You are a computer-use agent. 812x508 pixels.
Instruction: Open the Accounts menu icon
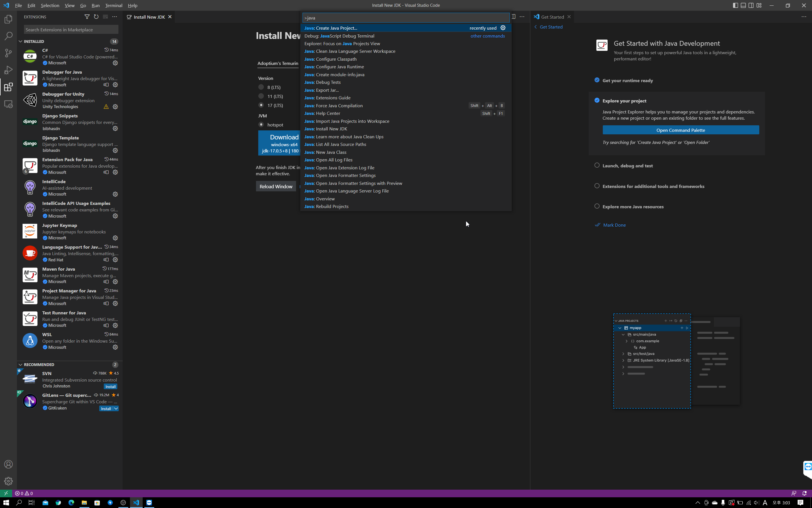click(x=8, y=464)
